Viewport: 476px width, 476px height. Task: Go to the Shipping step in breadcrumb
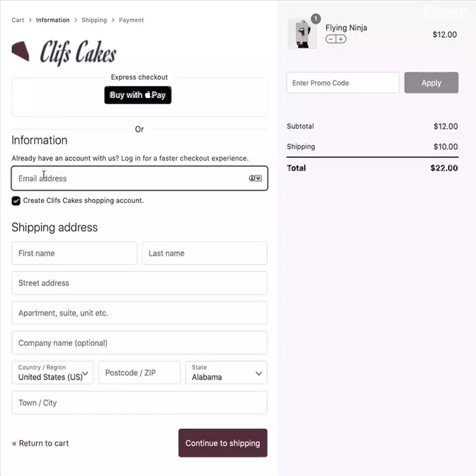click(94, 20)
